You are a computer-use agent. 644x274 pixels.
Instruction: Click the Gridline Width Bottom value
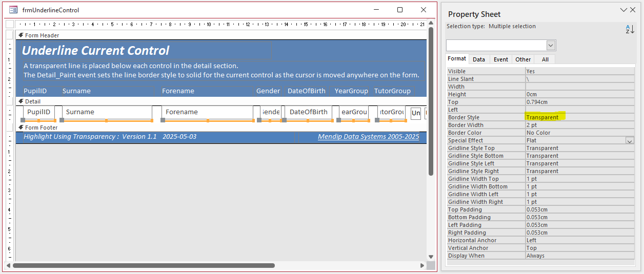click(580, 186)
